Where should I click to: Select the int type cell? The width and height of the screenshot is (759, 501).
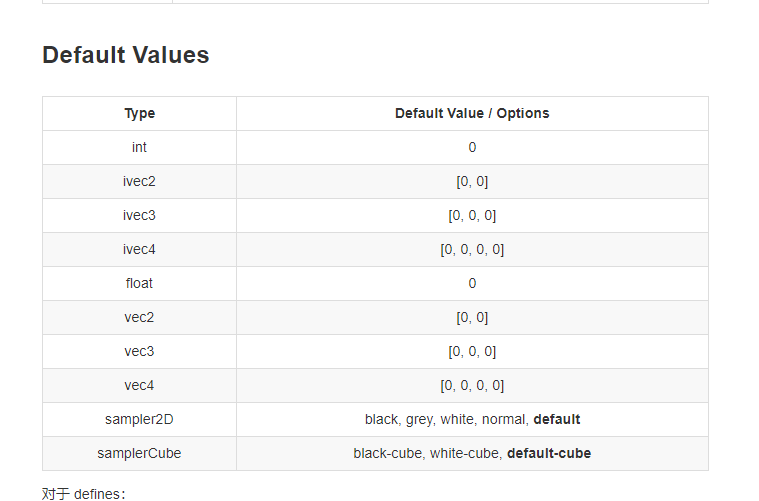139,147
